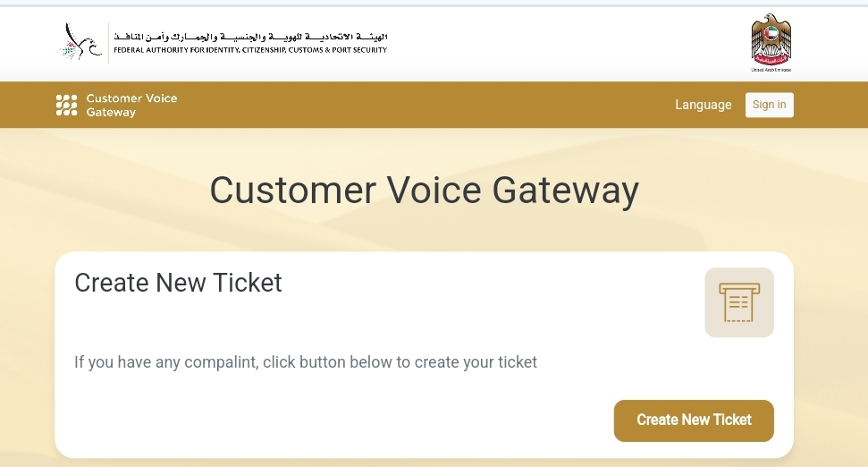Screen dimensions: 868x467
Task: Select the Create New Ticket card heading
Action: tap(178, 283)
